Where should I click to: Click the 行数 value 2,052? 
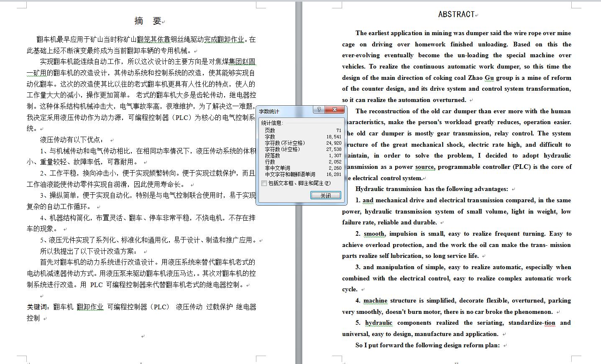coord(335,162)
